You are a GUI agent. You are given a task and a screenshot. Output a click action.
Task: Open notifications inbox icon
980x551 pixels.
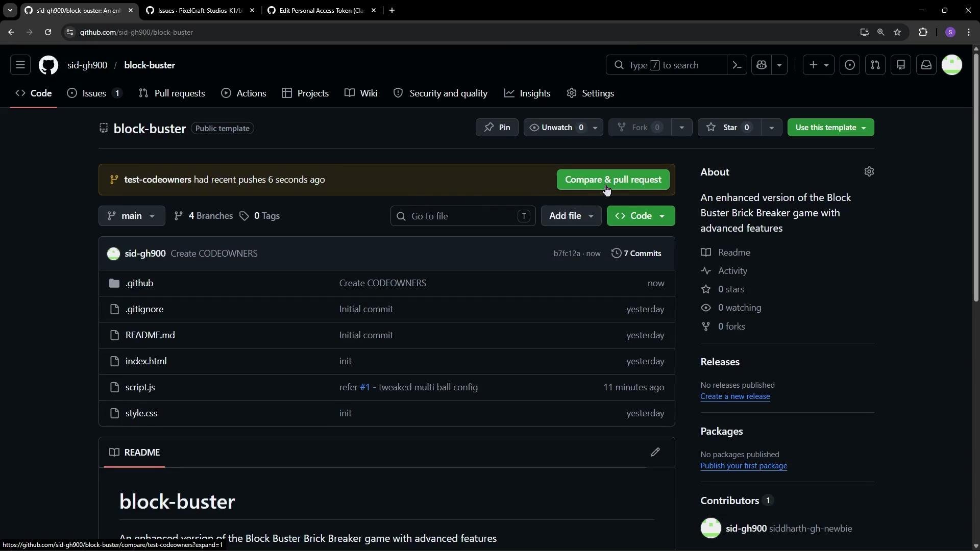pyautogui.click(x=926, y=65)
